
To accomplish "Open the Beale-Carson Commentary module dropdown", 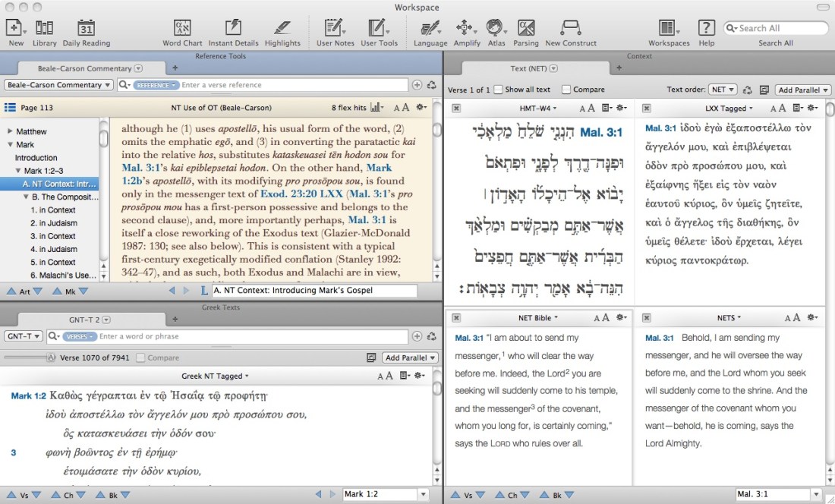I will 59,85.
